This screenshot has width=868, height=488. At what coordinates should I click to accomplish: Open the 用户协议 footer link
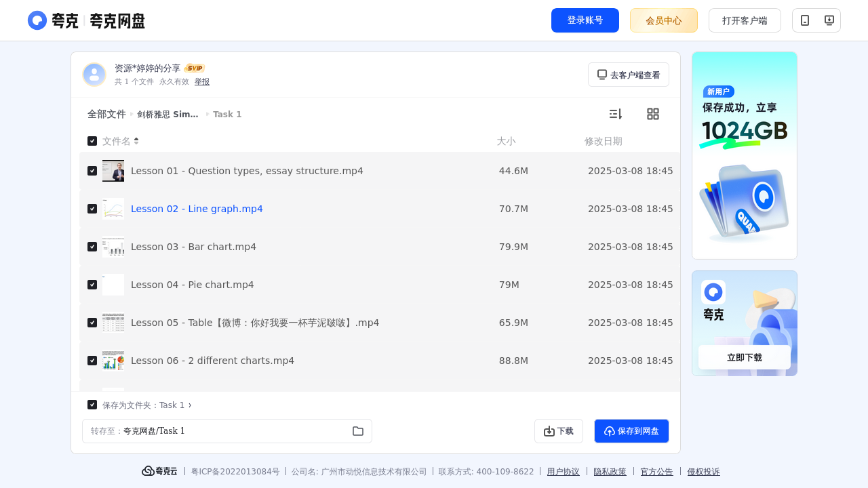pyautogui.click(x=564, y=472)
